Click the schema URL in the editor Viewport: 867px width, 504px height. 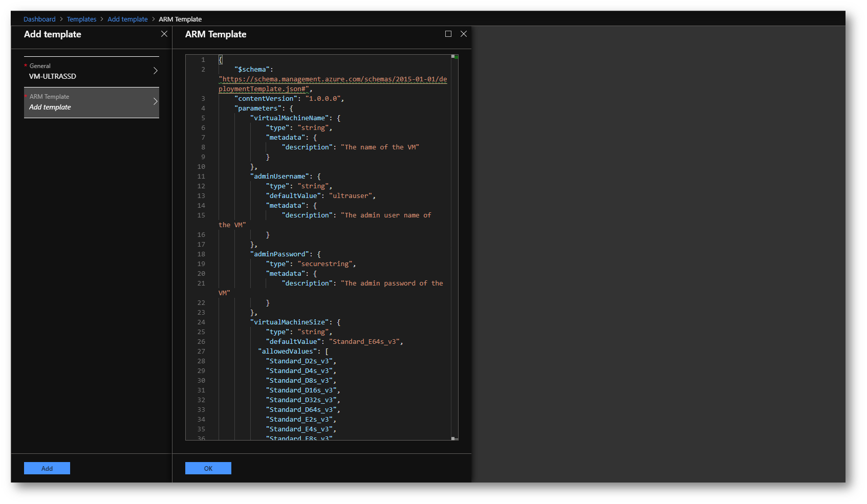(x=333, y=84)
